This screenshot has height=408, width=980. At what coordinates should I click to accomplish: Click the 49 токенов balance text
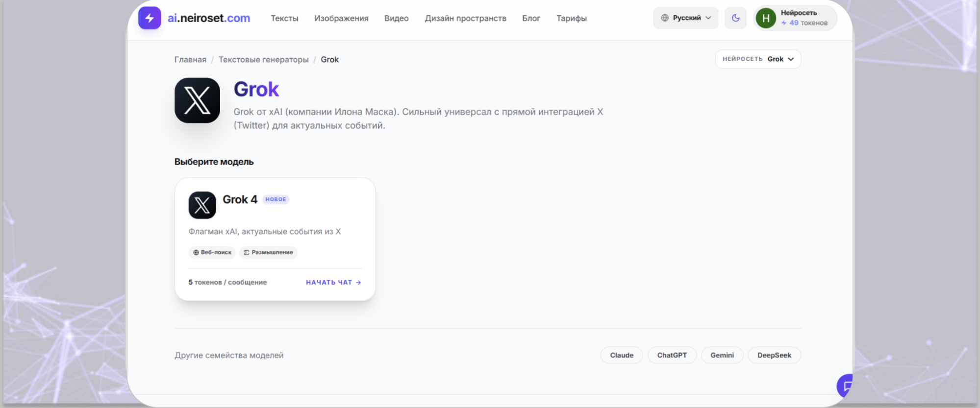(804, 23)
